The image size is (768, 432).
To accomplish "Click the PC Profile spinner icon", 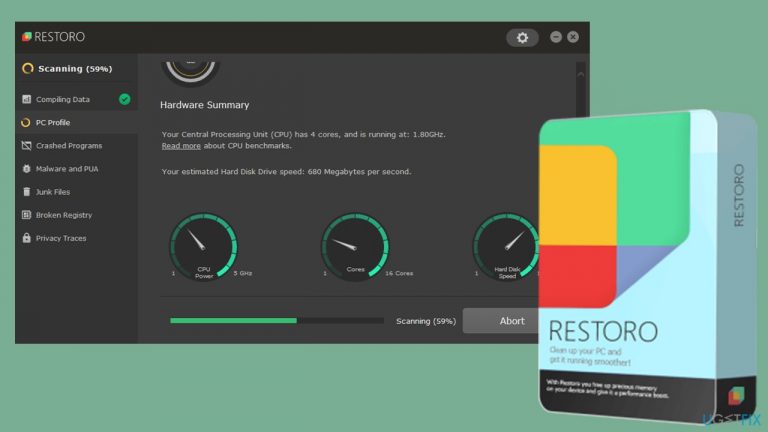I will tap(26, 122).
